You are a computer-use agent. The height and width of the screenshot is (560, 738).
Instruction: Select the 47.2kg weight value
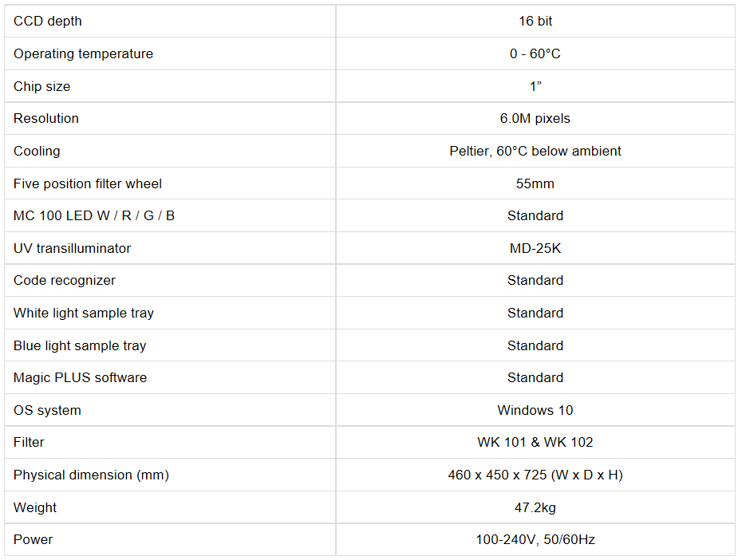click(535, 507)
